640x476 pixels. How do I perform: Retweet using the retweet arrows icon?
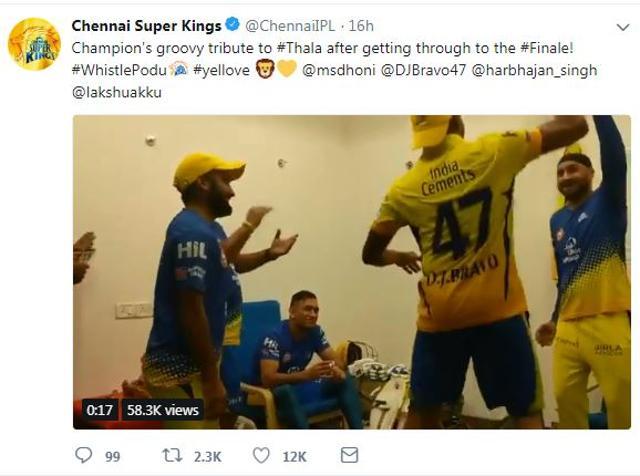click(x=172, y=456)
